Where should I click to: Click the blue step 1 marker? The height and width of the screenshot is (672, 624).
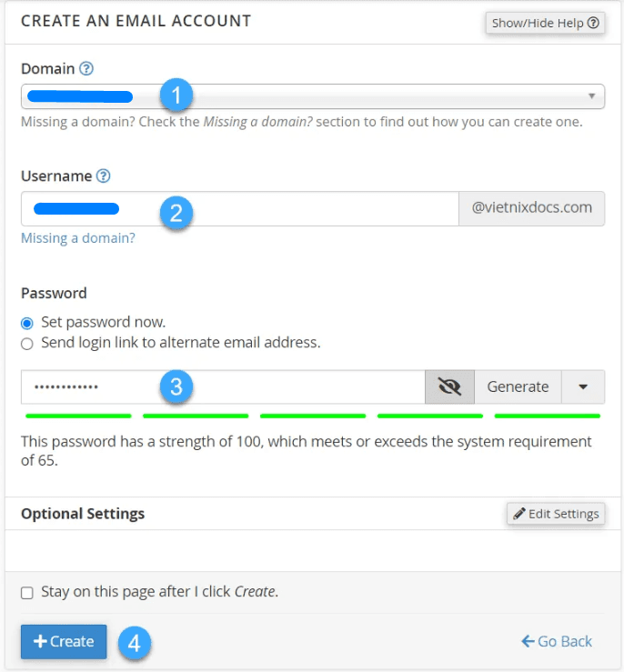point(176,95)
